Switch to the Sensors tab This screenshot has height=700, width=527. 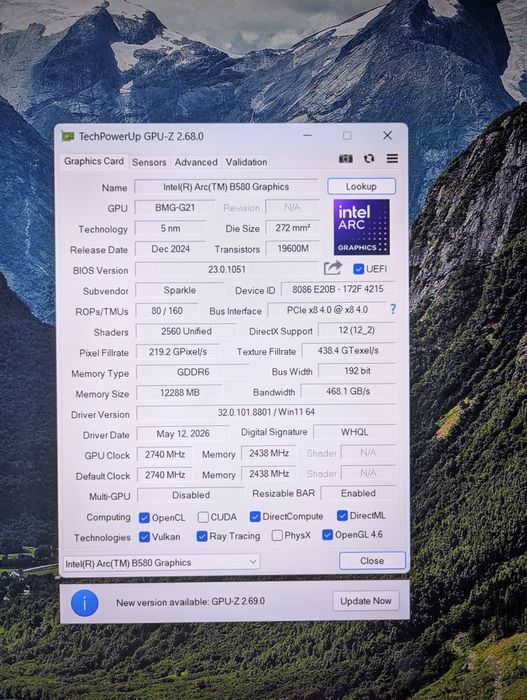(149, 162)
